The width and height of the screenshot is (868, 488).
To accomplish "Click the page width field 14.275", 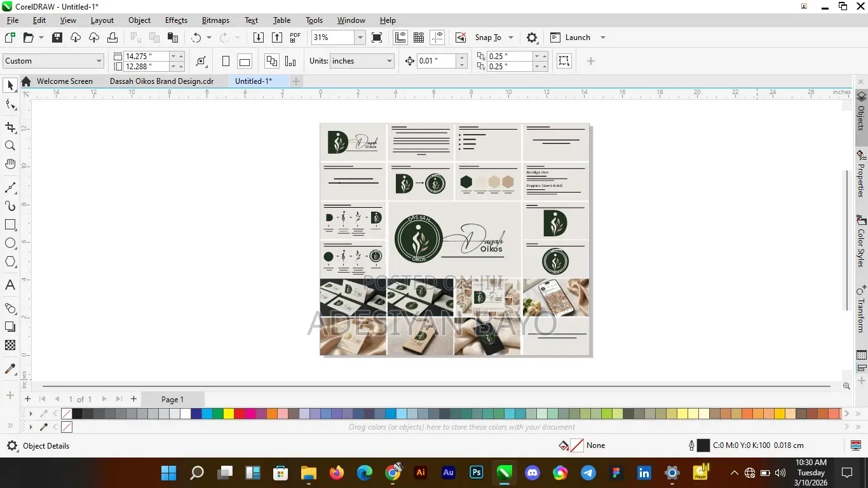I will pyautogui.click(x=146, y=56).
